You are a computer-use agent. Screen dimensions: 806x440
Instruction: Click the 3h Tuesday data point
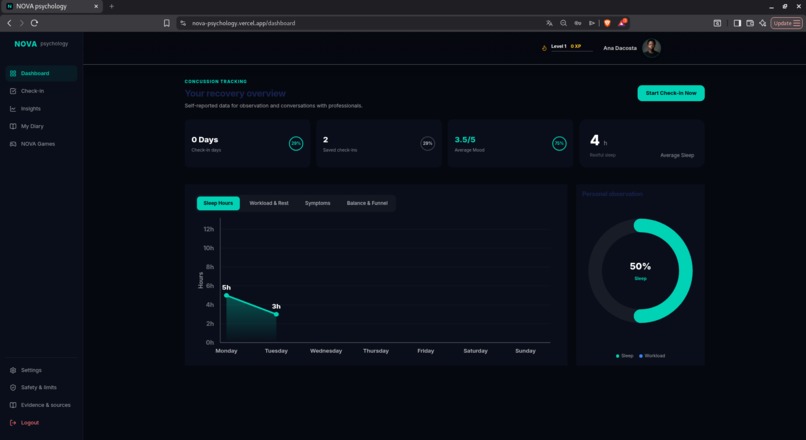click(x=276, y=314)
